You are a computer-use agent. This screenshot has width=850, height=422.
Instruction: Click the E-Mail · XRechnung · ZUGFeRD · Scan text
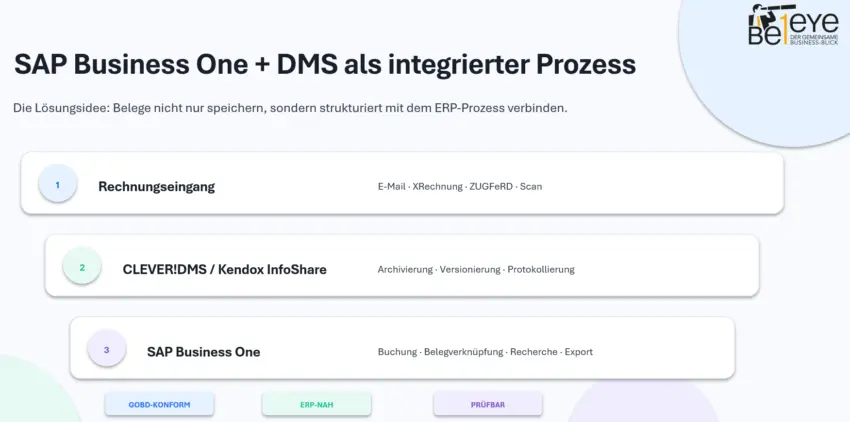[460, 186]
